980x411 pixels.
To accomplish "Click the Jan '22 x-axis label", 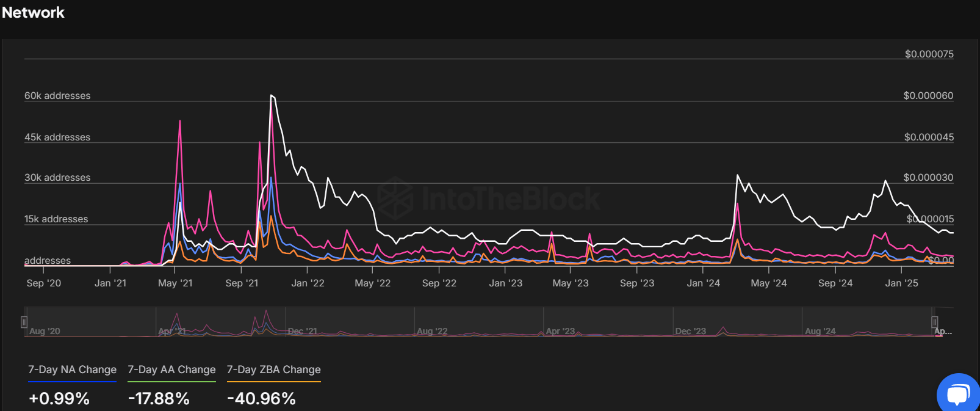I will [308, 283].
